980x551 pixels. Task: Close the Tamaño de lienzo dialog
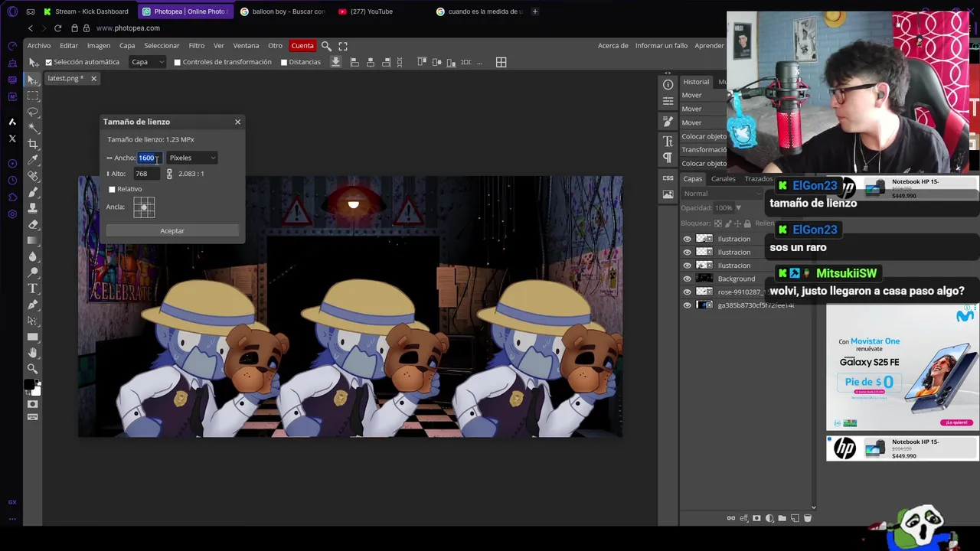click(237, 122)
